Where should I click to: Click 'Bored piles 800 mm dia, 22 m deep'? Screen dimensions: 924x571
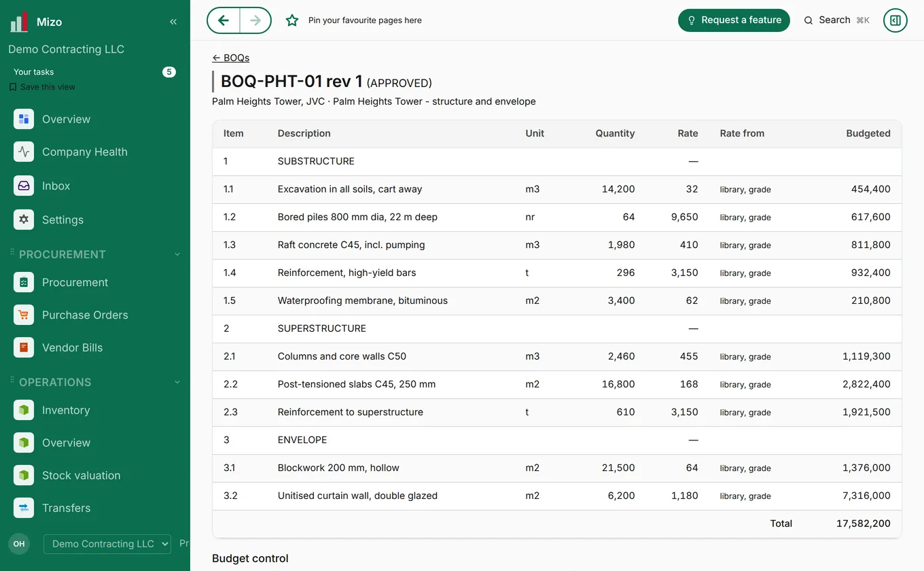[357, 217]
